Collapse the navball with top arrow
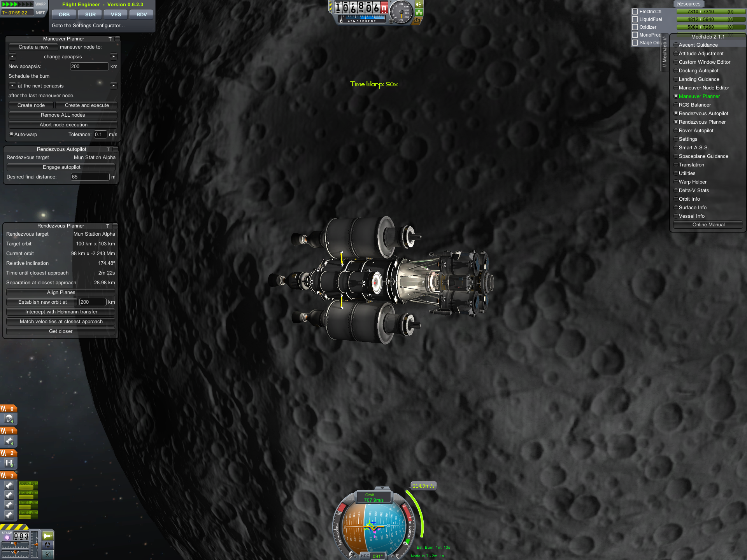This screenshot has width=747, height=560. click(x=382, y=488)
